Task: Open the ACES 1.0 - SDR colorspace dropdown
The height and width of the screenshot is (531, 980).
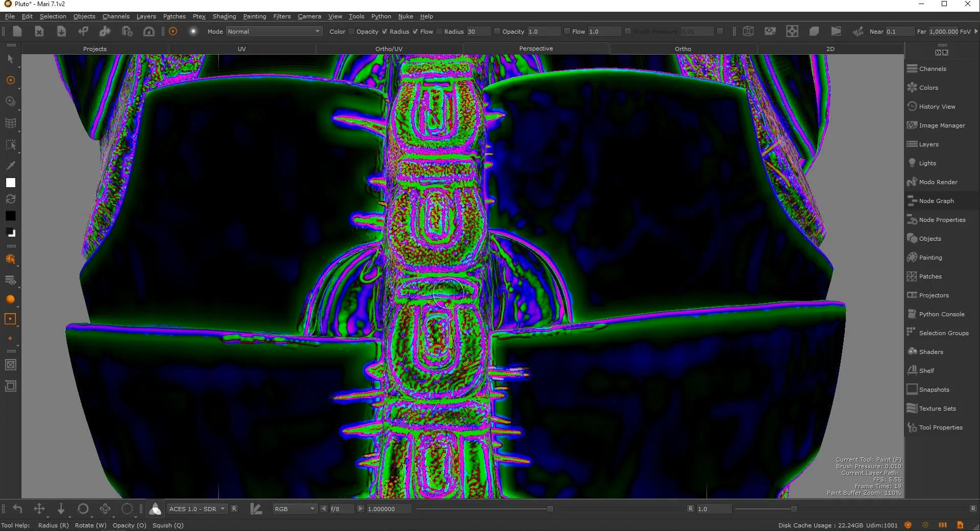Action: click(197, 509)
